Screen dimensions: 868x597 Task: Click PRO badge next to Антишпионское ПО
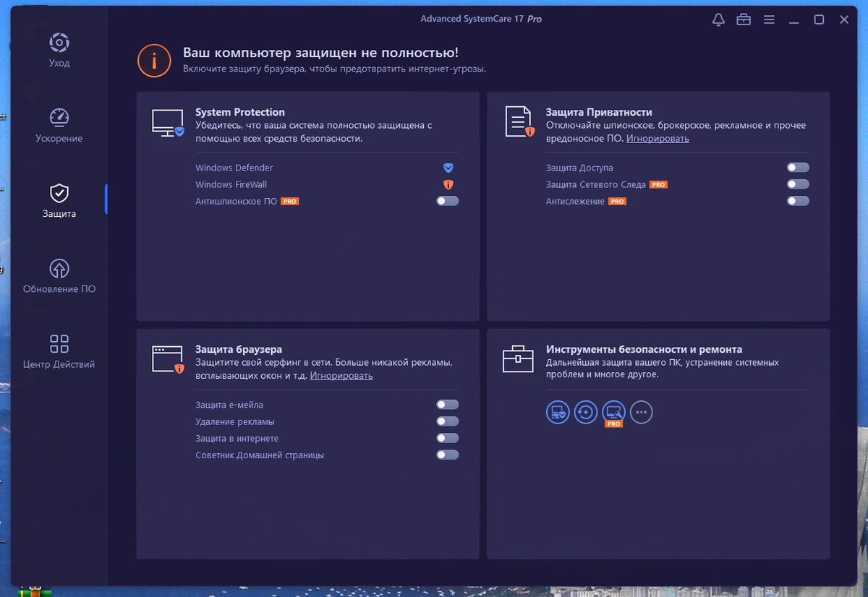click(x=290, y=201)
